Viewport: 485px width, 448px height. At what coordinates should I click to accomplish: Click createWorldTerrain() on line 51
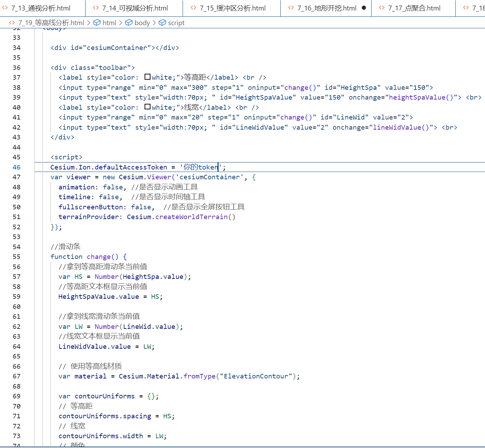tap(195, 217)
